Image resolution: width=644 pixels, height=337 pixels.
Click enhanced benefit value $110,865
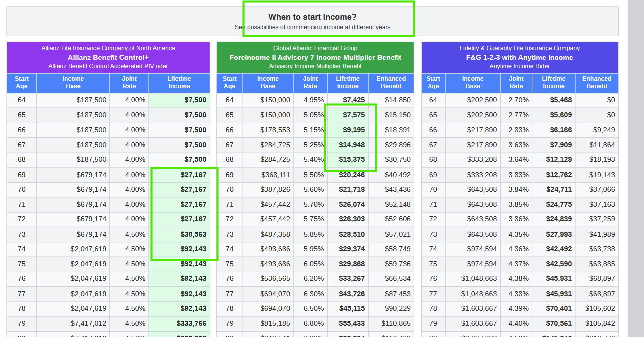(396, 323)
